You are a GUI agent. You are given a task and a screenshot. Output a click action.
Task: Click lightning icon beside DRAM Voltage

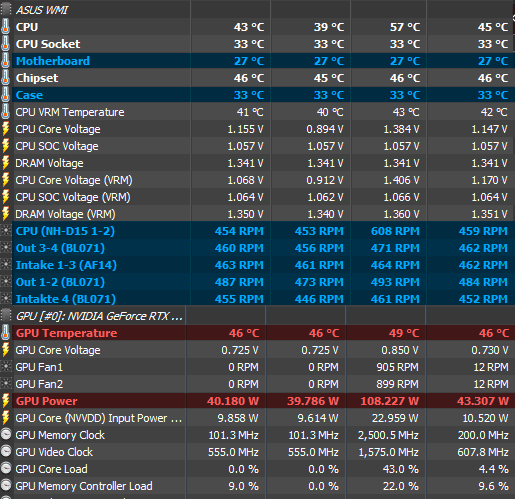5,163
